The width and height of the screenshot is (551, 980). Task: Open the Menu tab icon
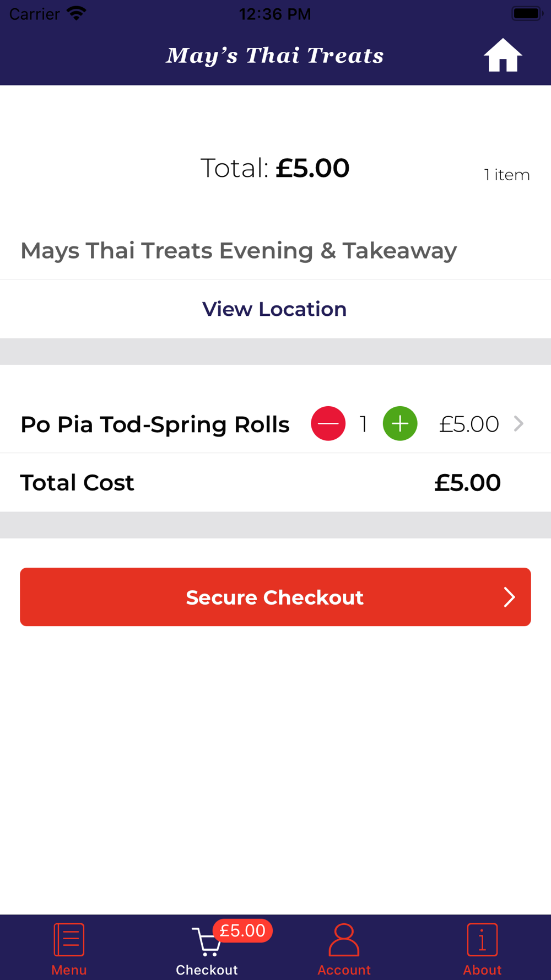(69, 939)
